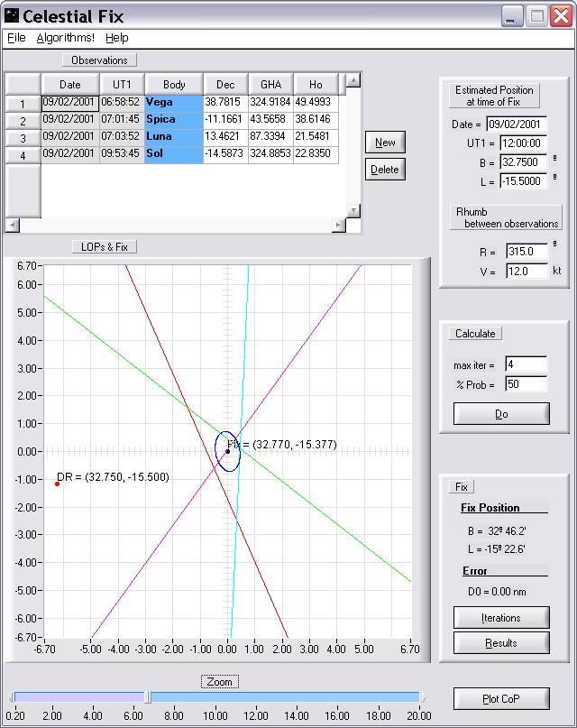Viewport: 577px width, 728px height.
Task: Delete the selected observation
Action: click(385, 170)
